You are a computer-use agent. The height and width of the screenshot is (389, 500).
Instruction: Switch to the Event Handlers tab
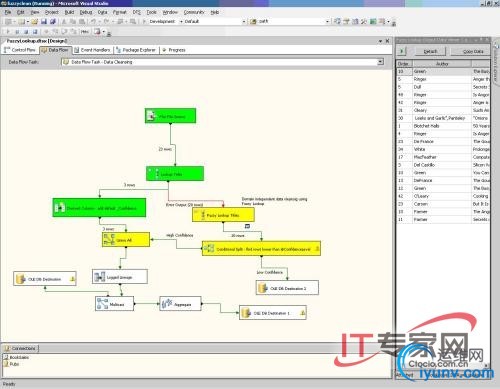point(92,50)
